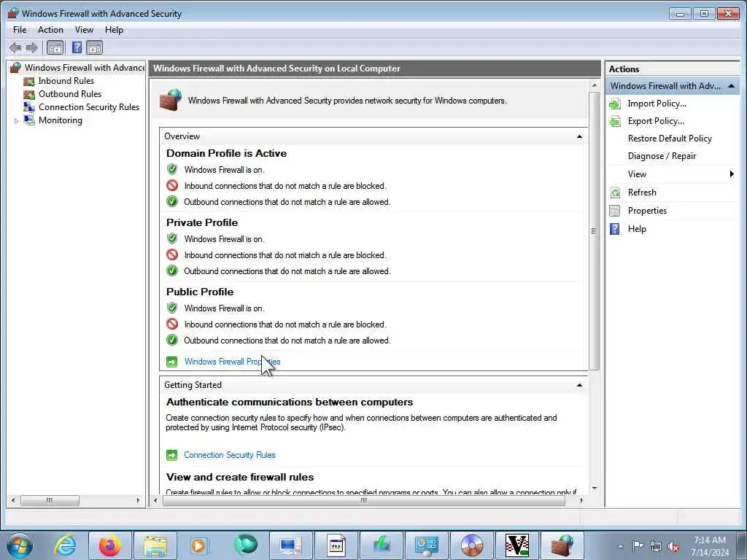Open the File menu
This screenshot has width=747, height=560.
(20, 30)
